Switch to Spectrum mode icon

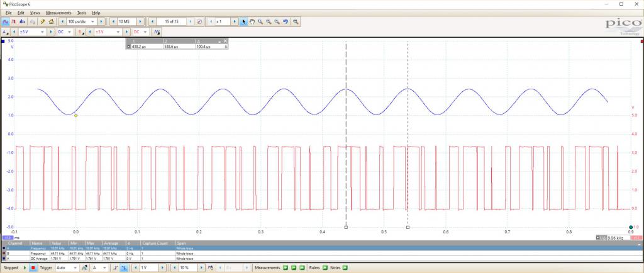click(23, 21)
